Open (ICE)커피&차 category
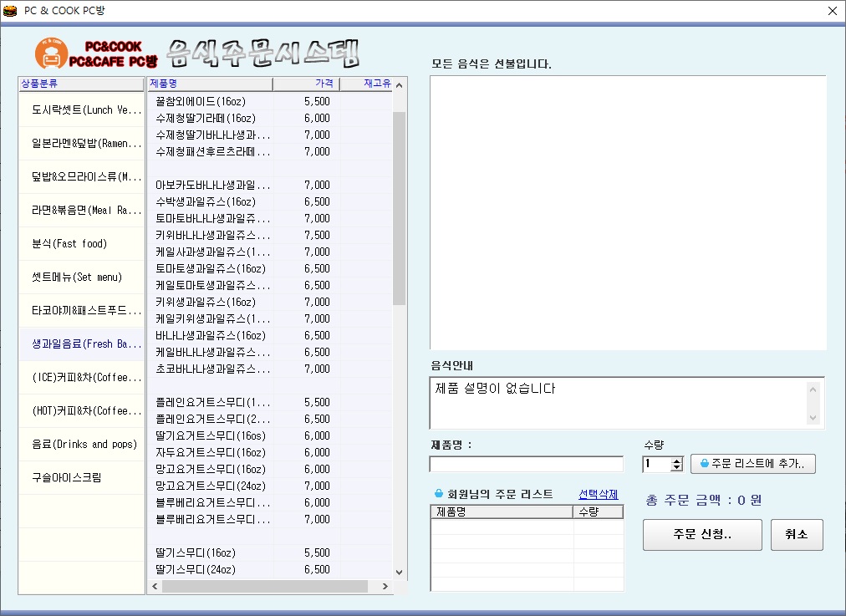Viewport: 846px width, 616px height. pyautogui.click(x=81, y=378)
